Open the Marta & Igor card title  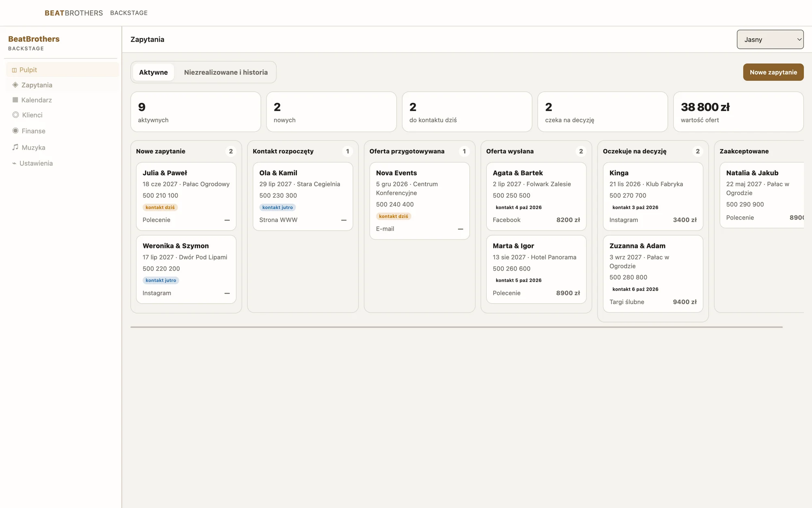[513, 246]
